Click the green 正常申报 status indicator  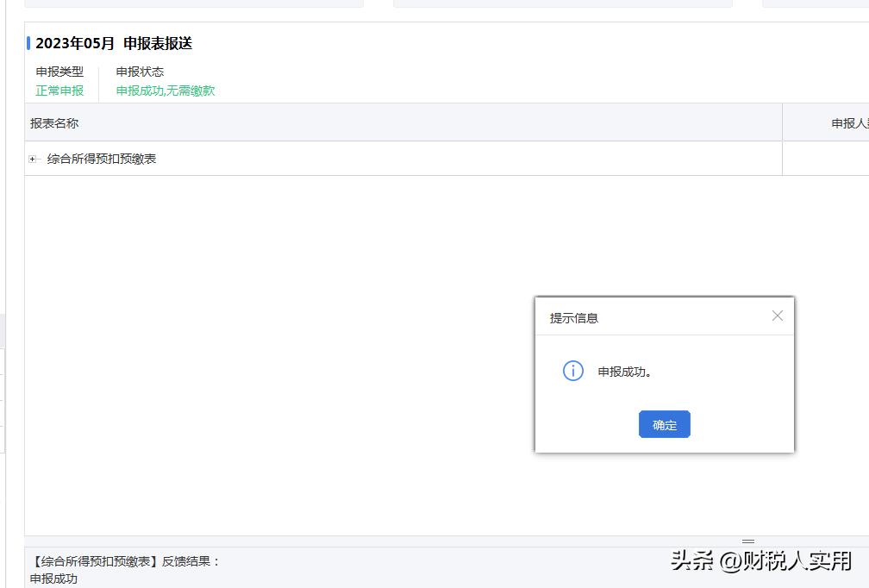coord(60,90)
